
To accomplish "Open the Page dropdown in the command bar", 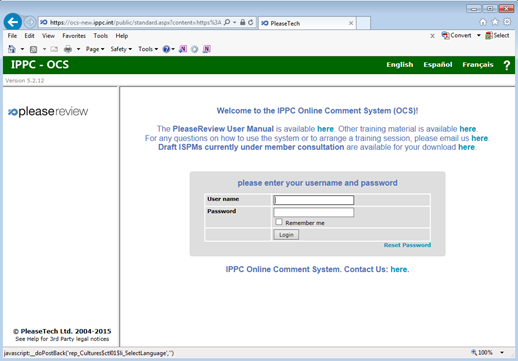I will pos(95,49).
